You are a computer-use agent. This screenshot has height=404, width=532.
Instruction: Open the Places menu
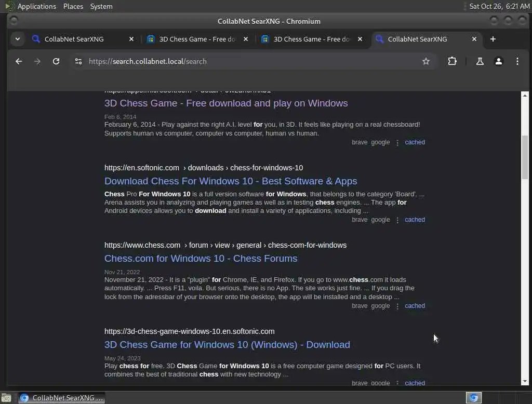pyautogui.click(x=73, y=6)
